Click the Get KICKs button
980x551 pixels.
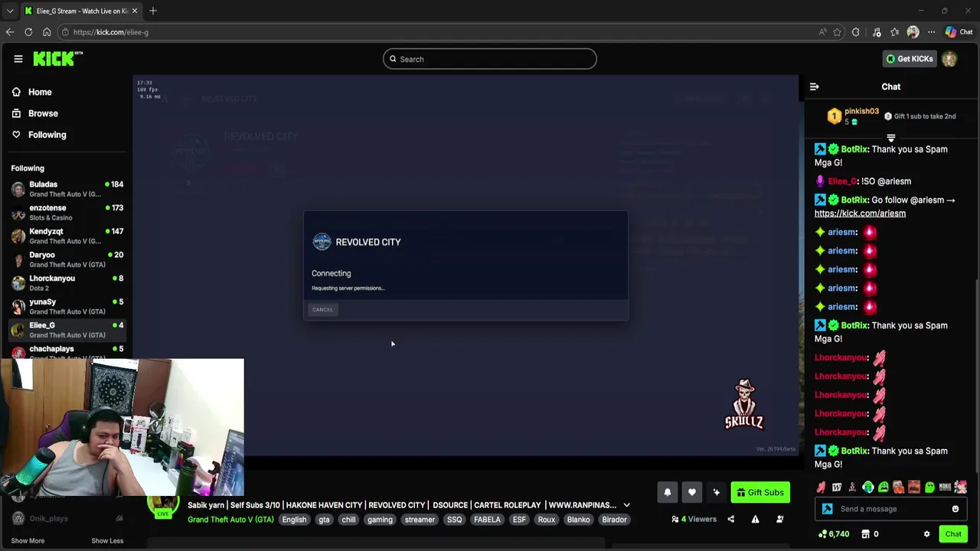pos(910,59)
